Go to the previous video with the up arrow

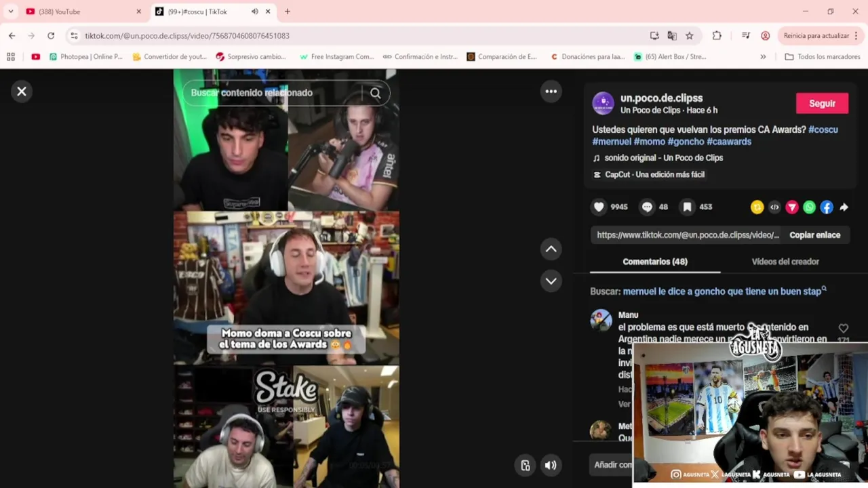point(551,249)
